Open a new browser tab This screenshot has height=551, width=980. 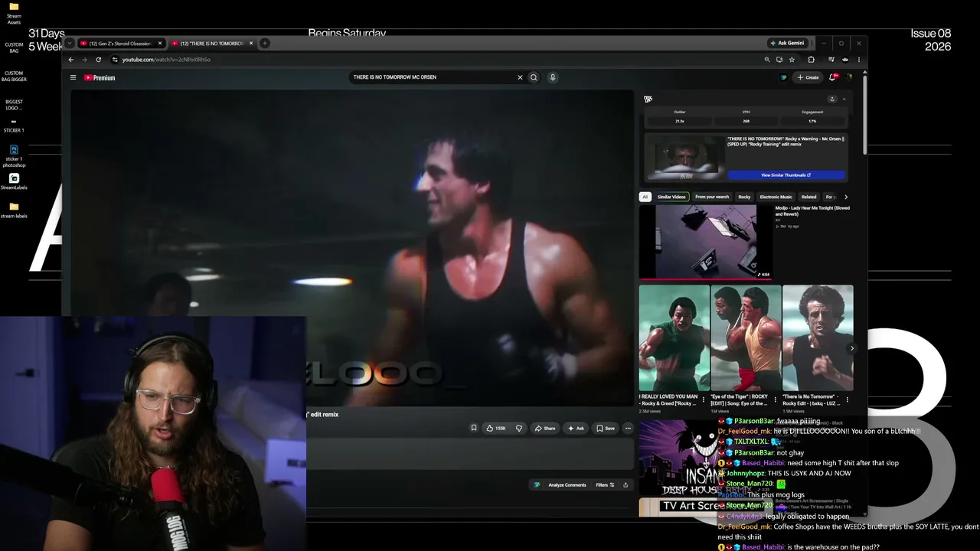point(265,44)
